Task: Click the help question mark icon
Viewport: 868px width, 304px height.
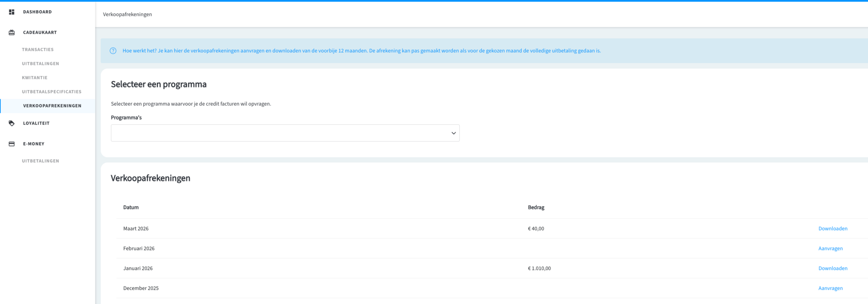Action: point(113,51)
